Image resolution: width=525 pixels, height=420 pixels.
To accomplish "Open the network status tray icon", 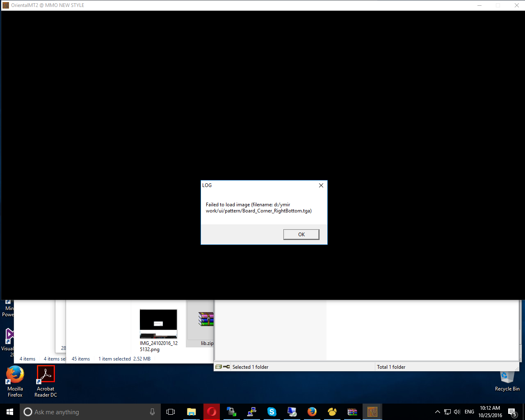I will [447, 412].
